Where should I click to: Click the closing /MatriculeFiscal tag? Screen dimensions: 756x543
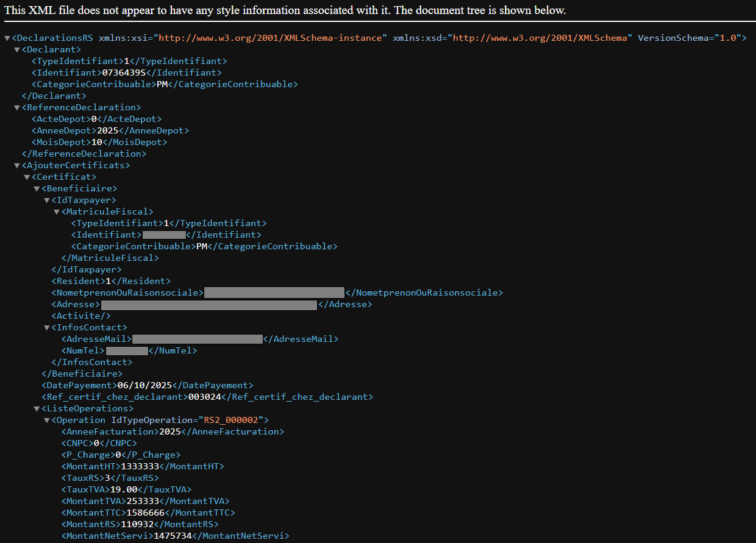pyautogui.click(x=110, y=258)
